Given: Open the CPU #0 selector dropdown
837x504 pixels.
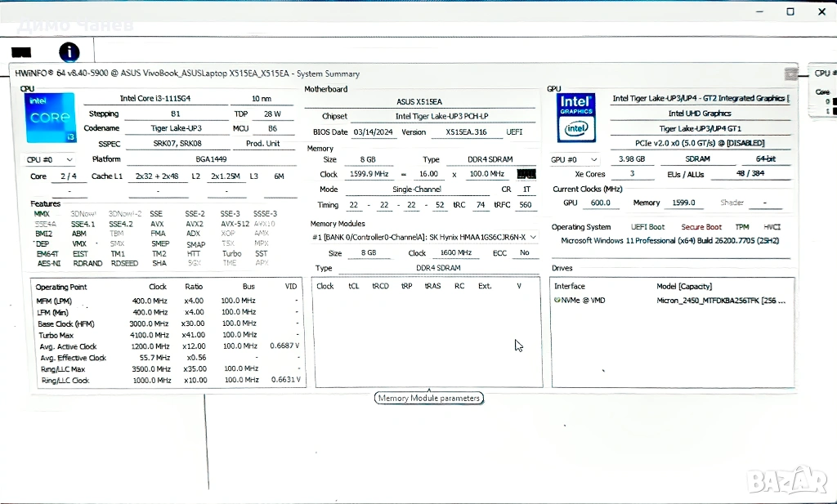Looking at the screenshot, I should pyautogui.click(x=50, y=160).
